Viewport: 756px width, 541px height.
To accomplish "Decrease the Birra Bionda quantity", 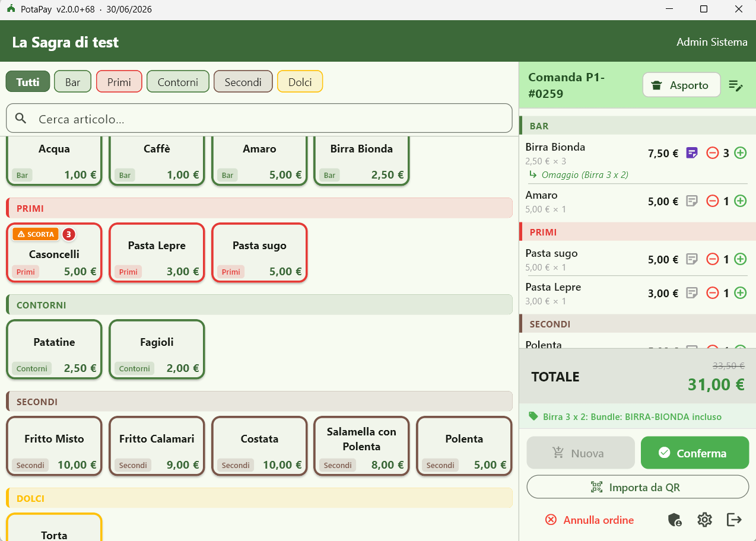I will pyautogui.click(x=713, y=153).
